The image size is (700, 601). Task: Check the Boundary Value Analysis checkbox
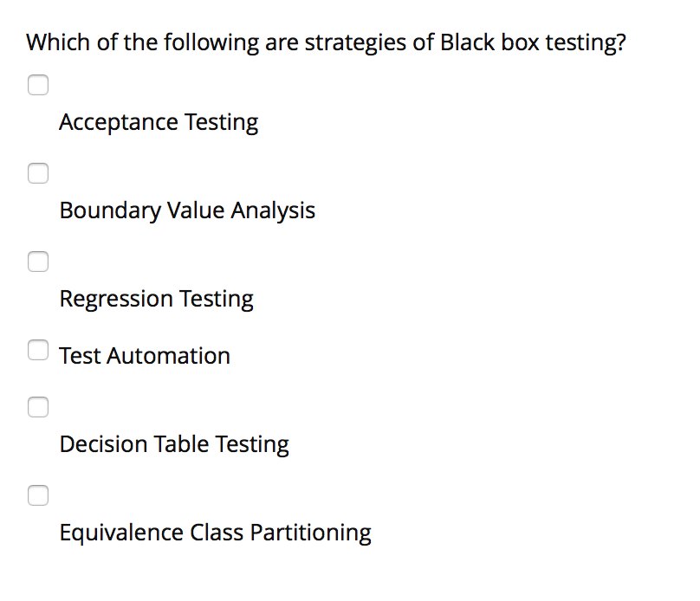coord(38,173)
